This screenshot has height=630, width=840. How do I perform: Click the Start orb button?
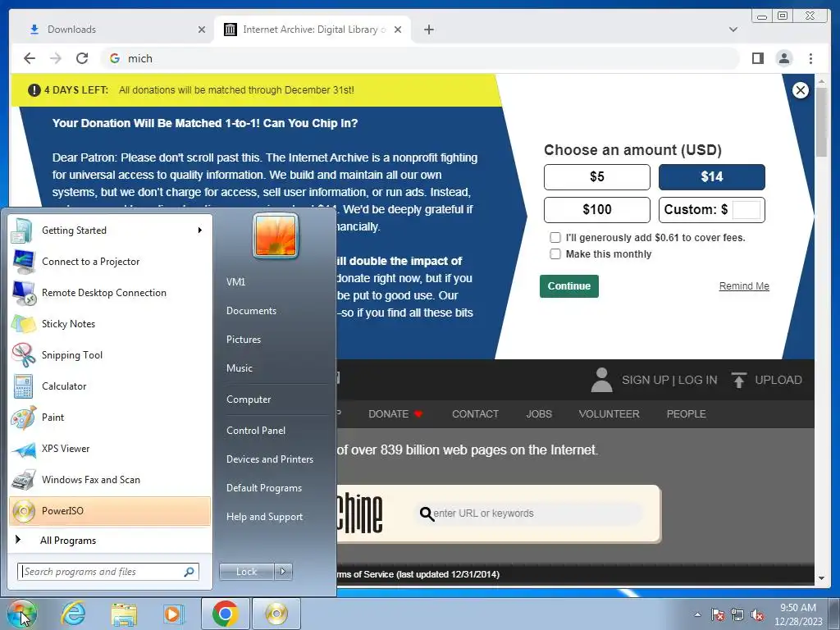(x=21, y=614)
